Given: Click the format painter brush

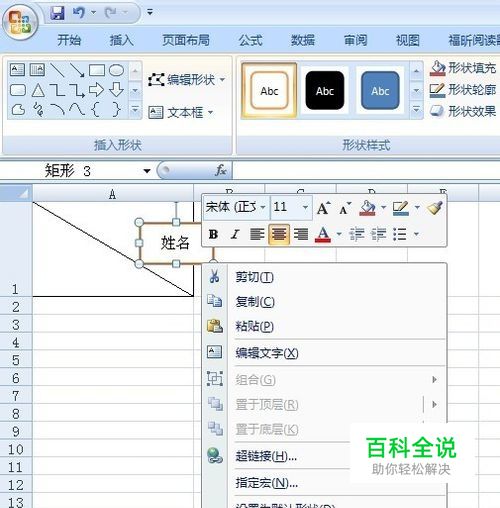Looking at the screenshot, I should click(435, 207).
